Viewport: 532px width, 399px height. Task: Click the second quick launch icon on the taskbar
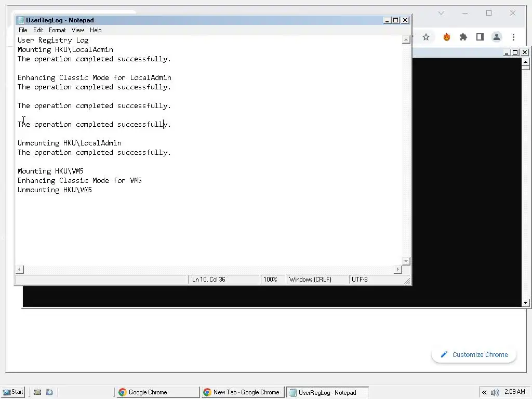(49, 392)
